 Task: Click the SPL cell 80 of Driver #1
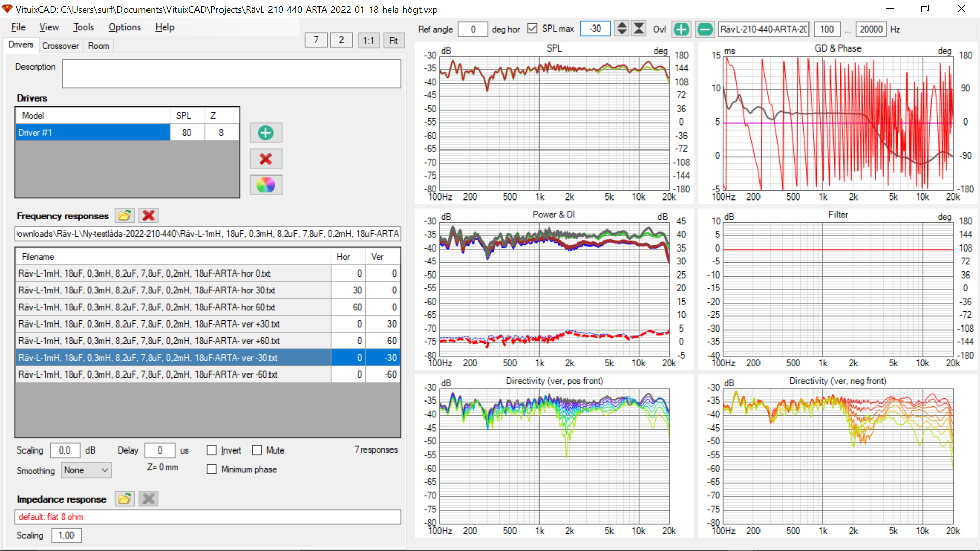(187, 133)
